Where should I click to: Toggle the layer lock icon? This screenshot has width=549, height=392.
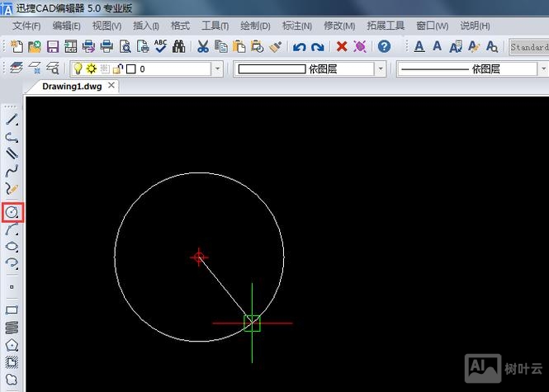(117, 69)
